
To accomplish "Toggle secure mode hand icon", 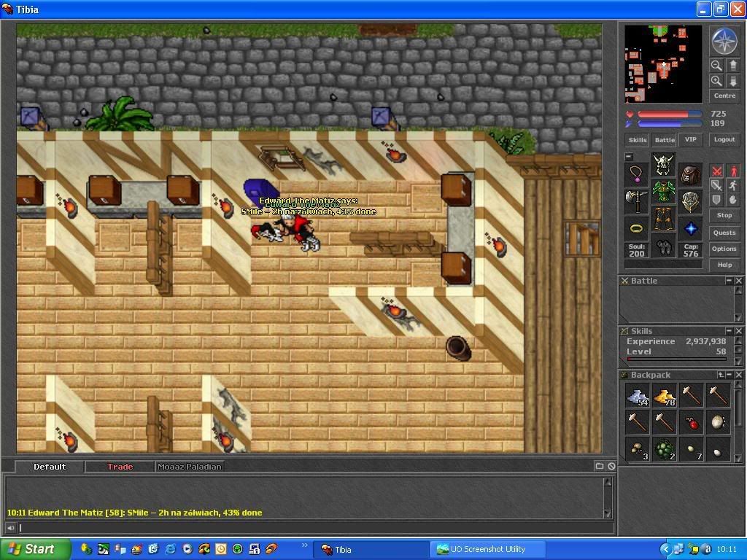I will click(732, 200).
